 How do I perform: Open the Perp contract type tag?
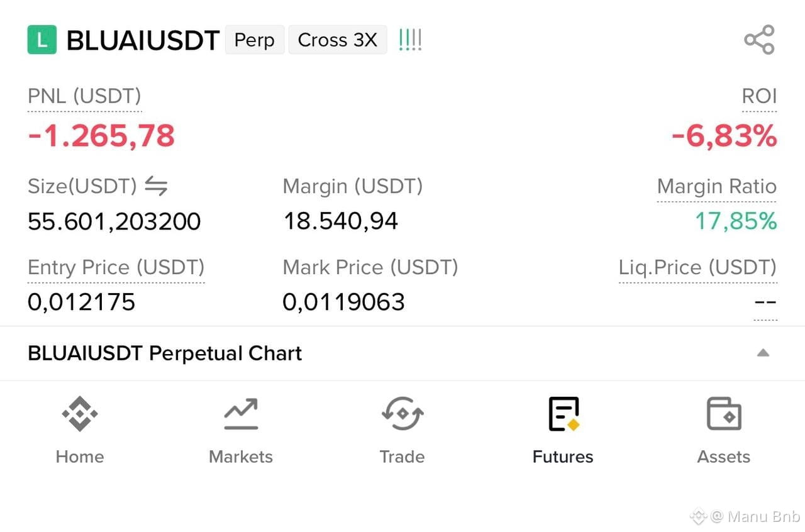click(255, 40)
